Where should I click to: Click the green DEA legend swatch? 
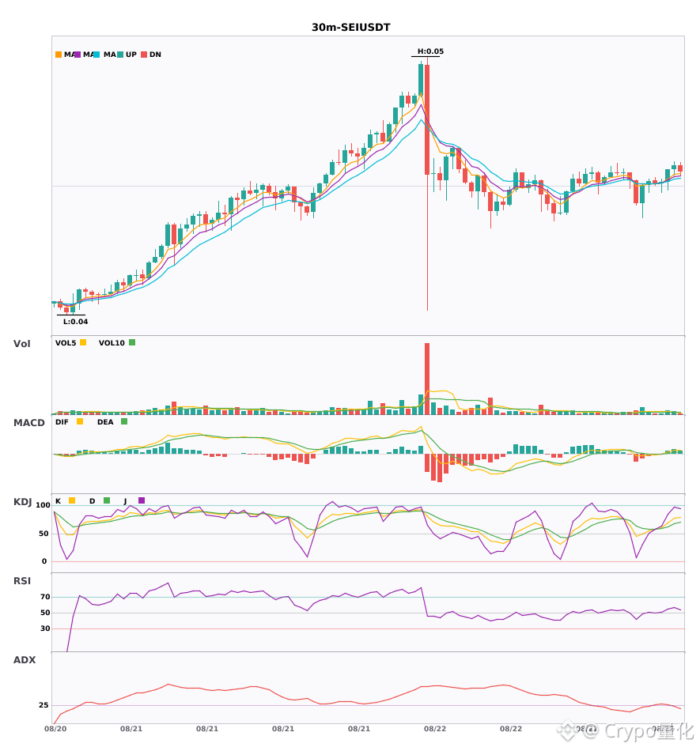124,421
